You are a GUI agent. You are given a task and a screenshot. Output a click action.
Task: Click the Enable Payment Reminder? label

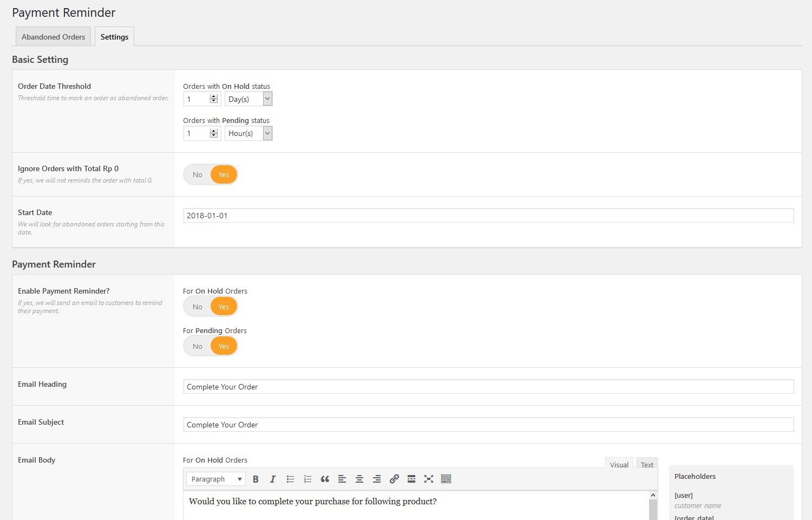coord(63,291)
